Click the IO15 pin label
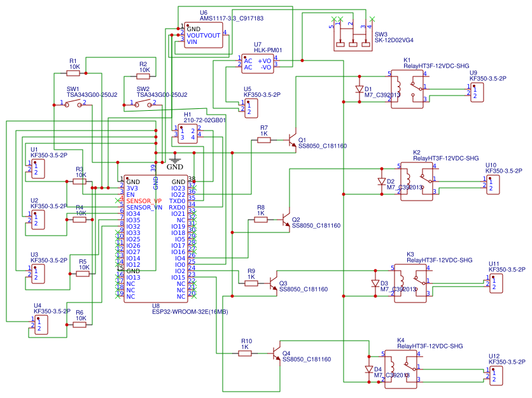Image resolution: width=532 pixels, height=398 pixels. 178,278
